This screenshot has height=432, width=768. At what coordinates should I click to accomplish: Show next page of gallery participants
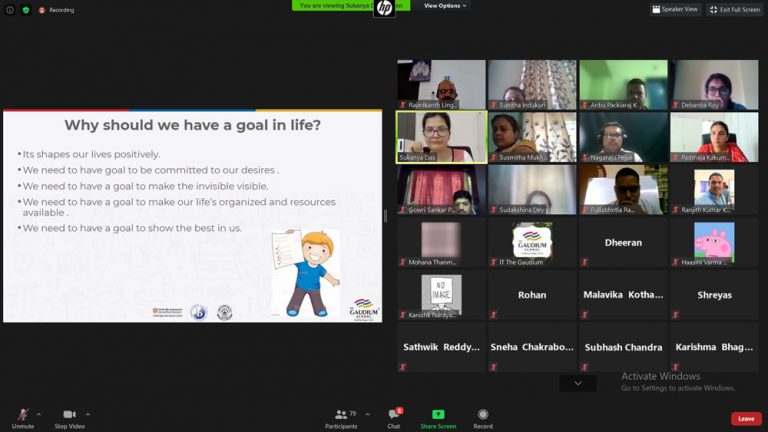[x=577, y=383]
